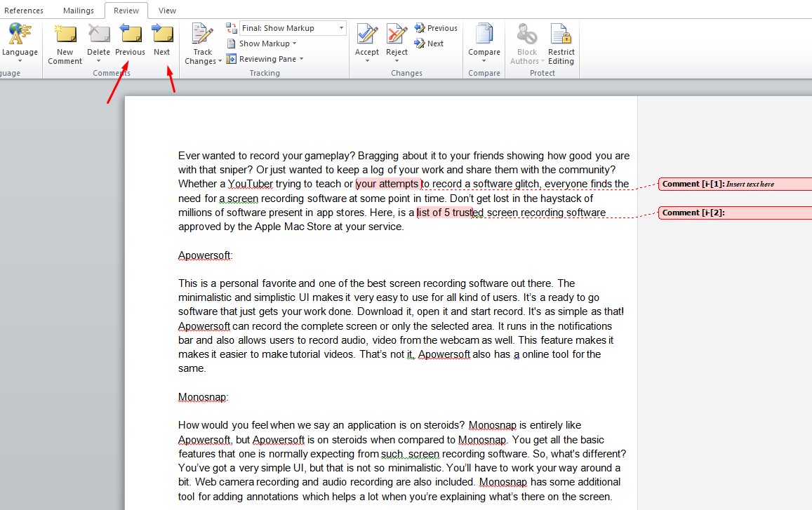Expand the Language dropdown arrow
The height and width of the screenshot is (510, 812).
click(x=20, y=61)
